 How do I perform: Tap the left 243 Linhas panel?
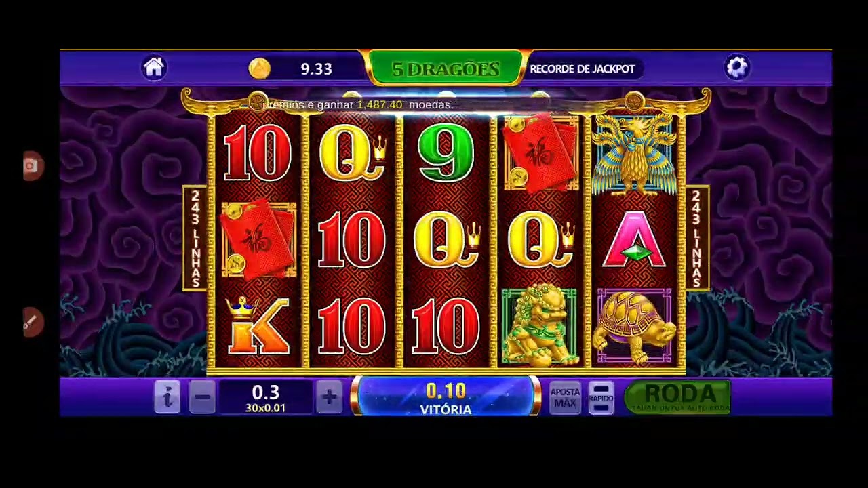pyautogui.click(x=196, y=239)
